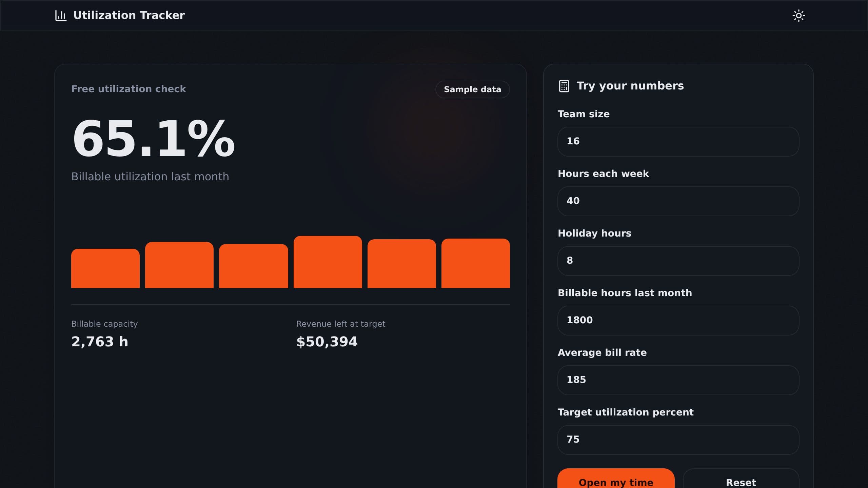Focus the Team size input field
Viewport: 868px width, 488px height.
click(678, 142)
